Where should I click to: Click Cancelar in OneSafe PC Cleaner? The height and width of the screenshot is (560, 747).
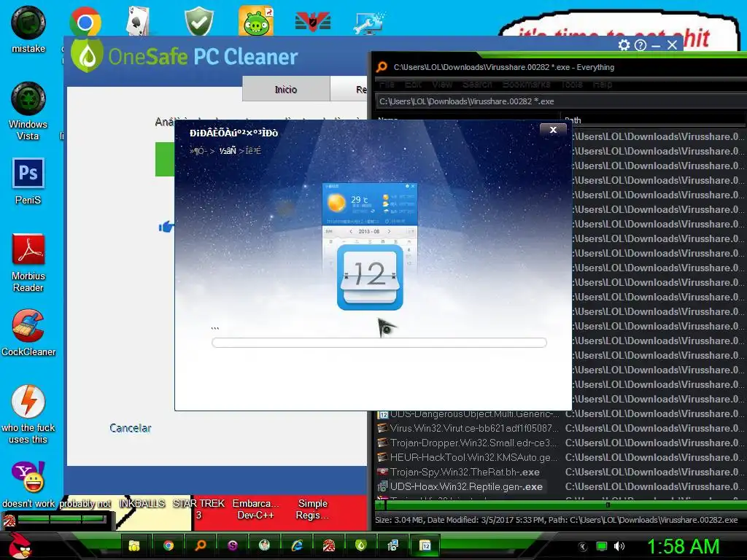click(x=131, y=427)
